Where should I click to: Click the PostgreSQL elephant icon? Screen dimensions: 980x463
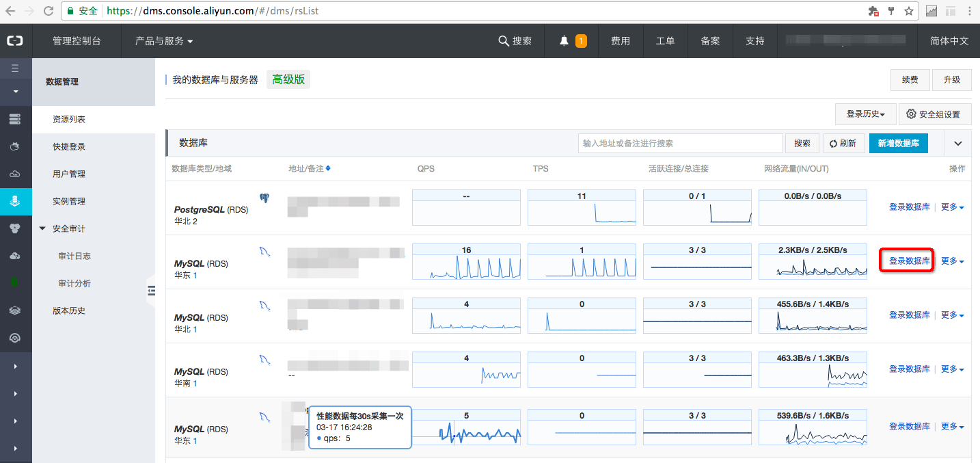[264, 198]
